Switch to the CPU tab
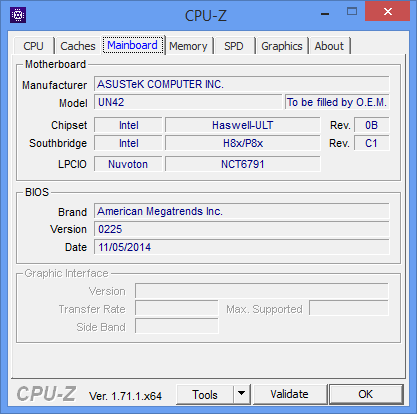 click(33, 46)
